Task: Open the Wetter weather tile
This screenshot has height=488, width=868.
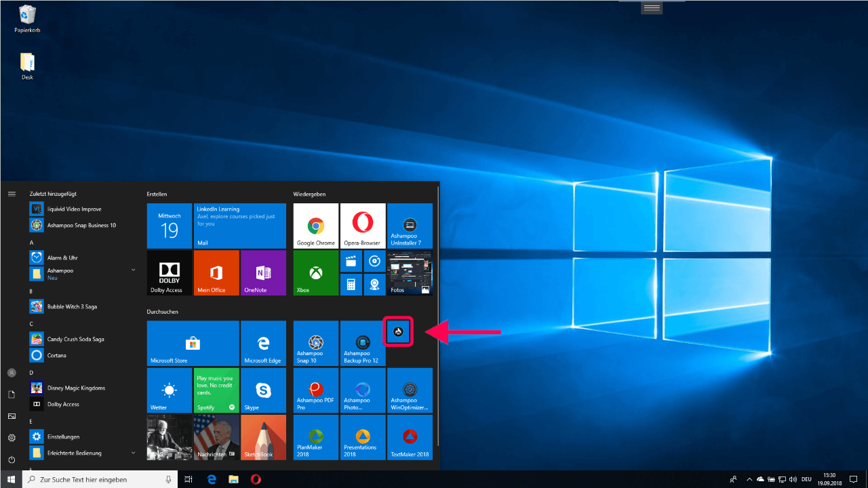Action: [x=170, y=390]
